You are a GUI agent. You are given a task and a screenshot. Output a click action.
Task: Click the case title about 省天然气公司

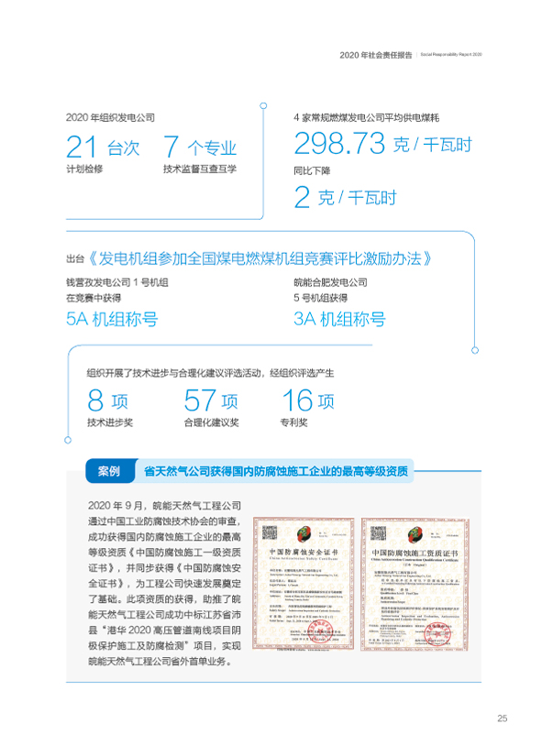pos(276,472)
